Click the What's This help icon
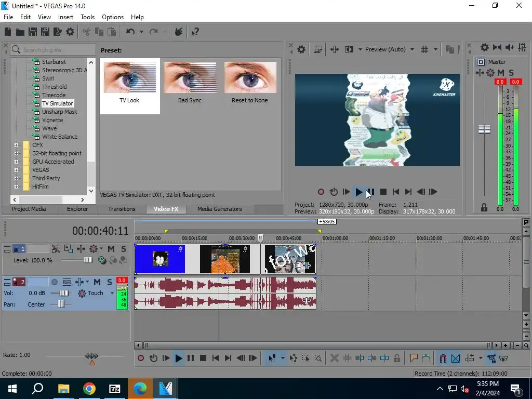 (x=195, y=32)
